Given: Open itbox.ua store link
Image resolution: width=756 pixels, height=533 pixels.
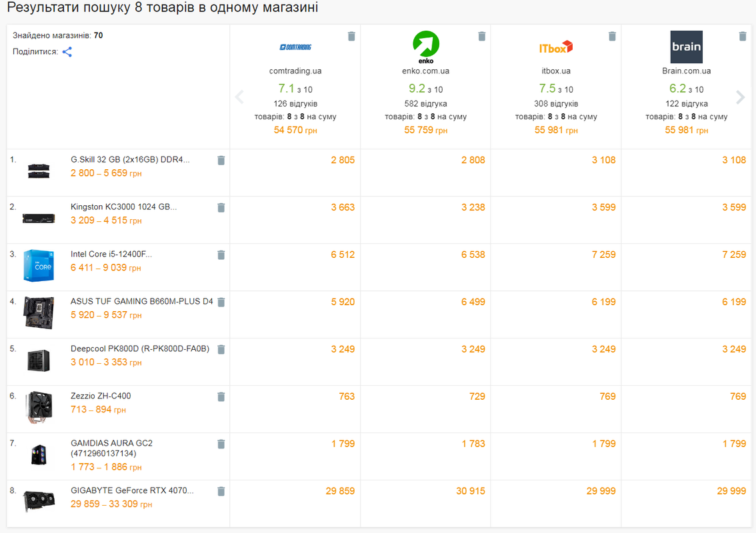Looking at the screenshot, I should (x=556, y=71).
